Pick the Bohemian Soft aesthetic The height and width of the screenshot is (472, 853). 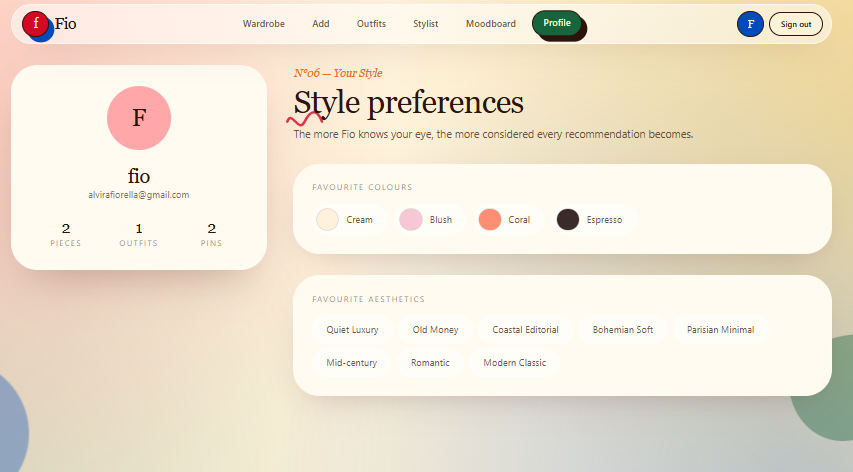point(622,330)
